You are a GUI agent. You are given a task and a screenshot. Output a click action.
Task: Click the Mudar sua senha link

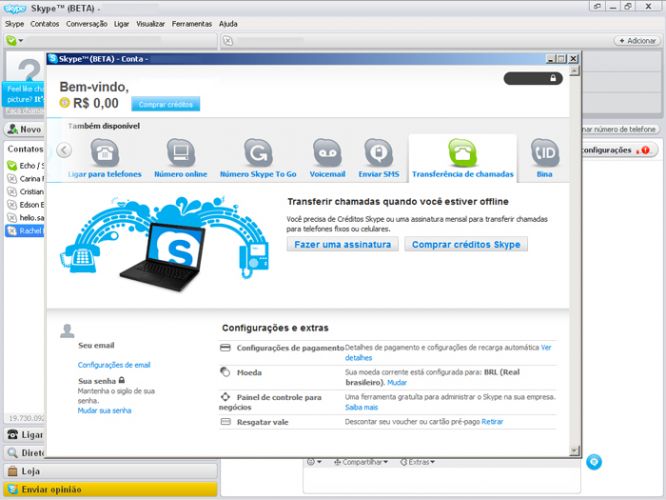(x=104, y=410)
